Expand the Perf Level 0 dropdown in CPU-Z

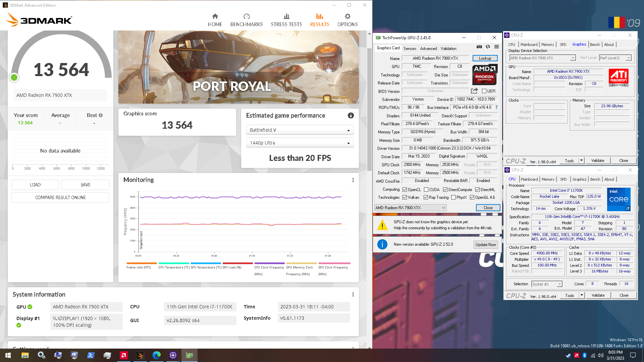[x=615, y=58]
